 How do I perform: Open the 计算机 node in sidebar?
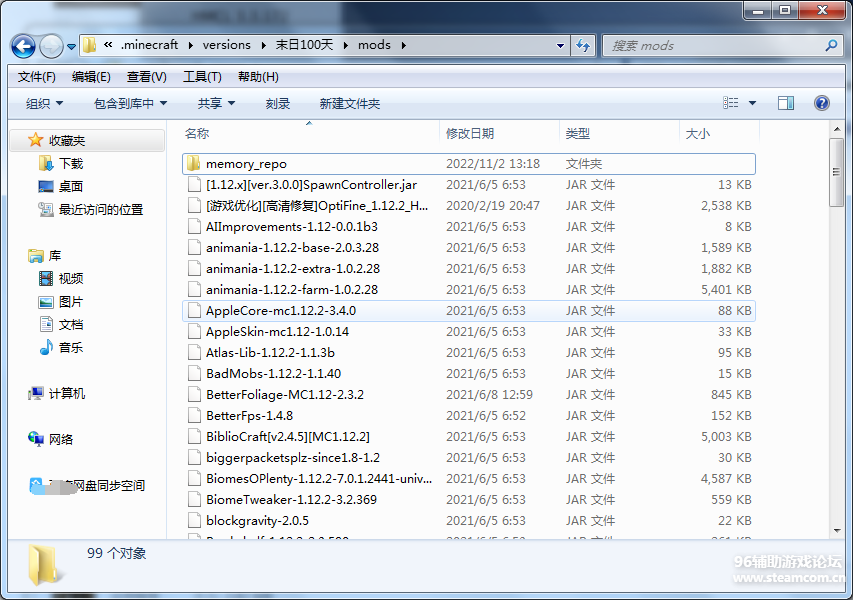coord(66,393)
